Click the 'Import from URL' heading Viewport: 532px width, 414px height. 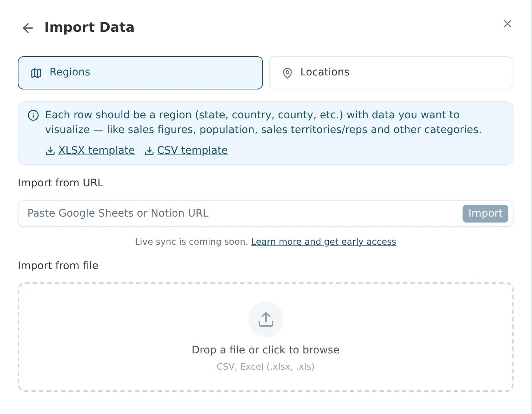click(61, 183)
